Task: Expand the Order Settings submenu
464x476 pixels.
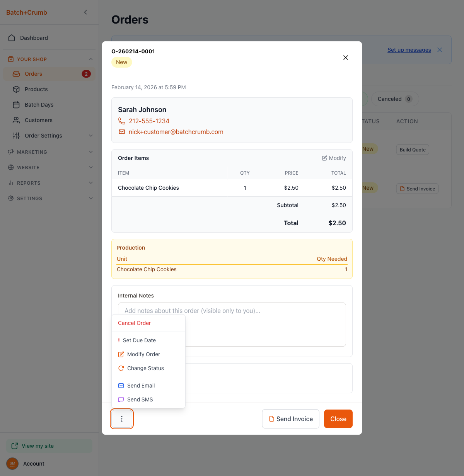Action: click(91, 136)
